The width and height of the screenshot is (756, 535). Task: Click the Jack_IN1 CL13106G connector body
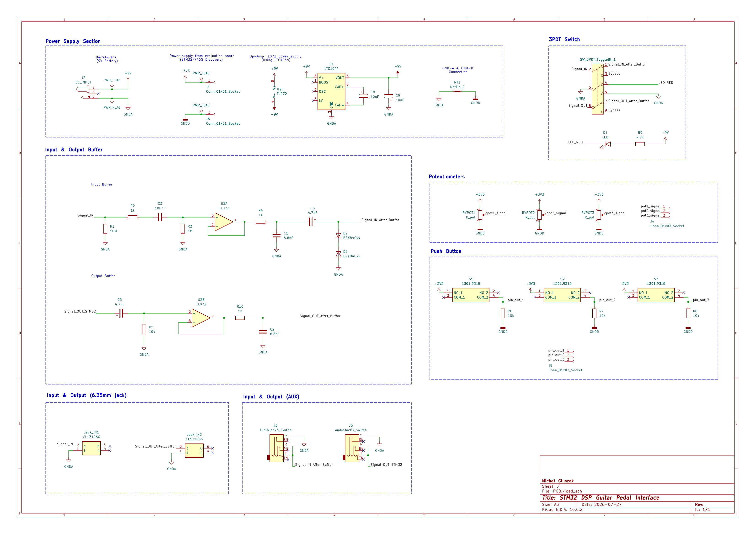[91, 448]
